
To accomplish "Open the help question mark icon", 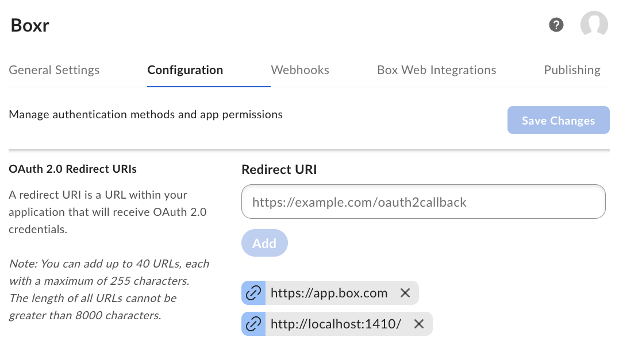I will 556,25.
